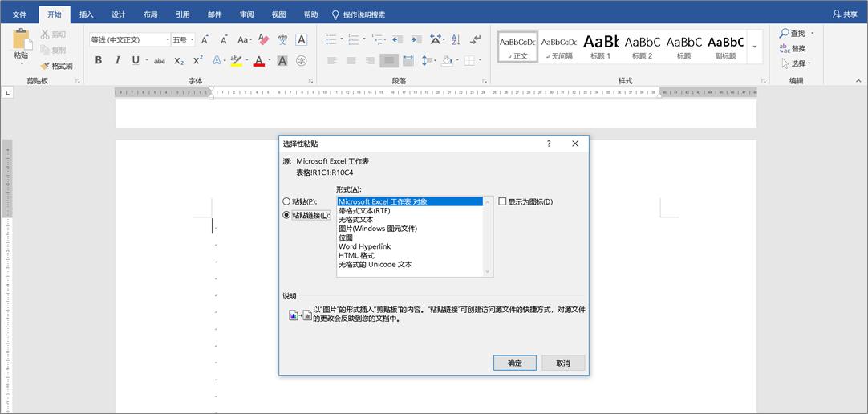The image size is (868, 414).
Task: Select the 粘贴(P) radio button
Action: [x=286, y=202]
